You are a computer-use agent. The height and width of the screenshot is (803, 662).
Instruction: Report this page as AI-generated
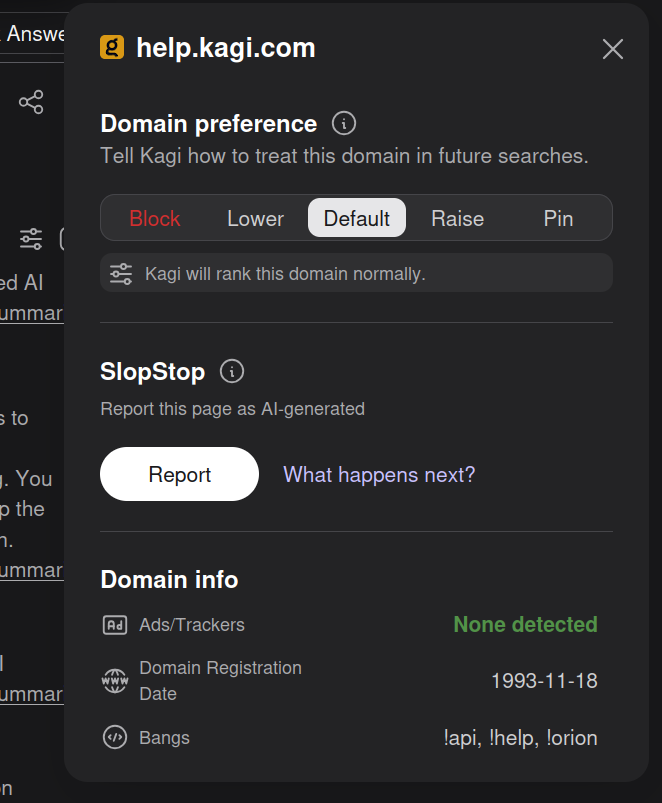180,474
